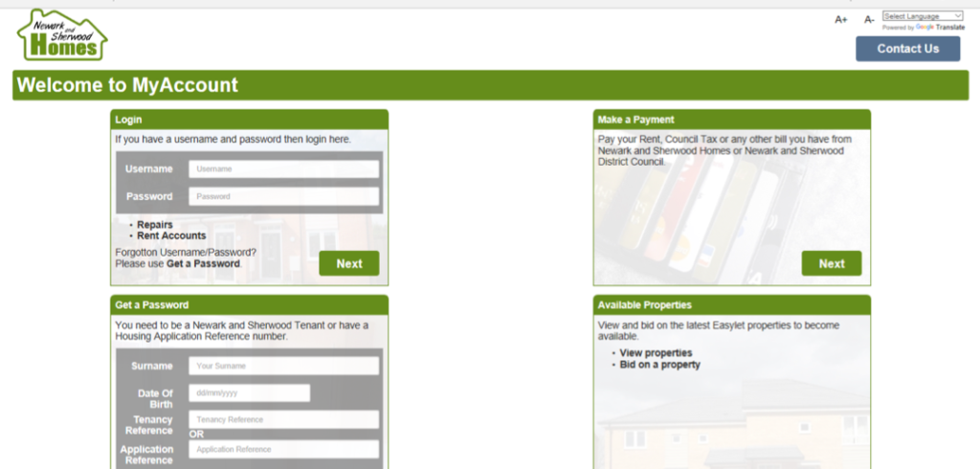Click the Login panel header
Image resolution: width=980 pixels, height=469 pixels.
pyautogui.click(x=250, y=120)
